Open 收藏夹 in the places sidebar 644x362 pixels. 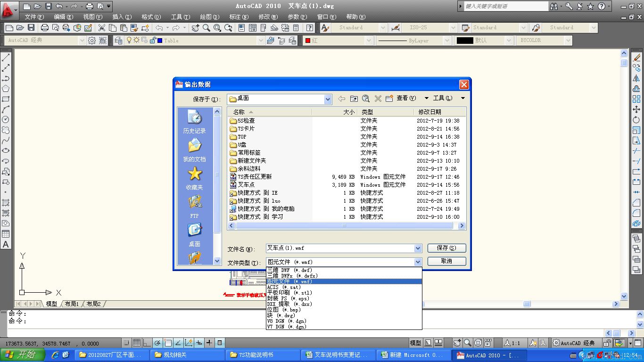(x=194, y=178)
